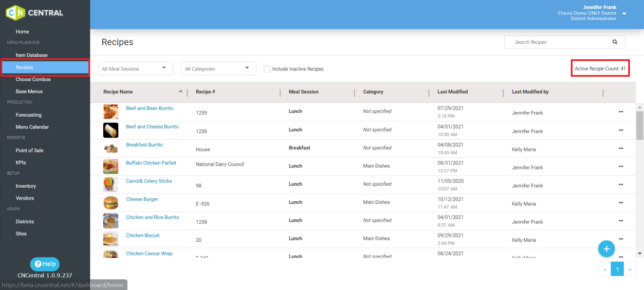Click the Chicken and Rice Burrito thumbnail

[110, 221]
